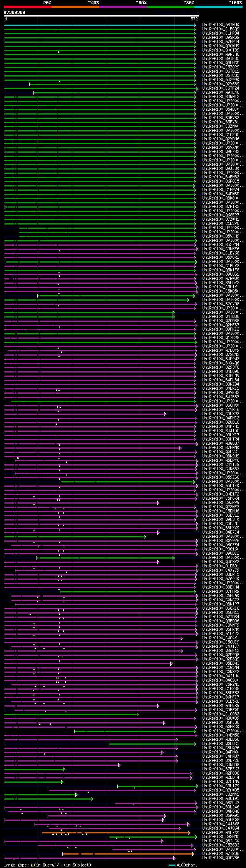Open the UniRef100_C1MP84 hit label

coord(221,33)
